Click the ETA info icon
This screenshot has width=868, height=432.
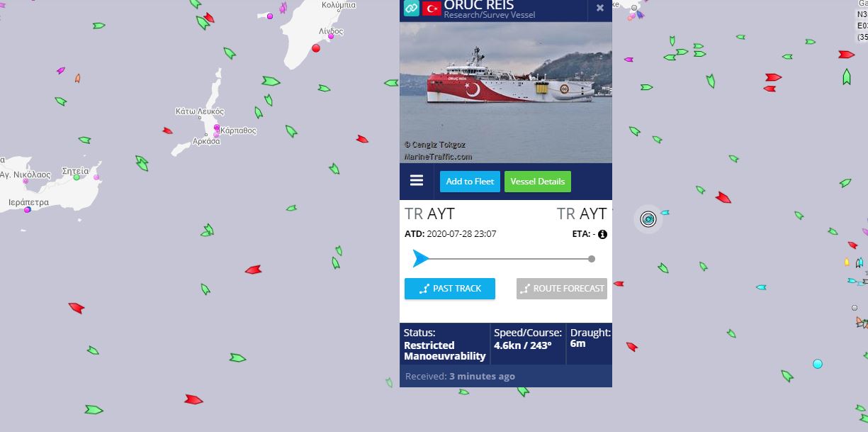(x=602, y=234)
